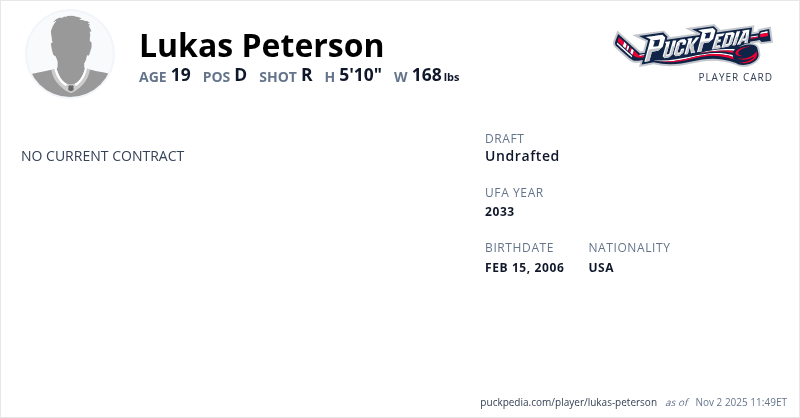Image resolution: width=800 pixels, height=418 pixels.
Task: Click the DRAFT label
Action: [x=504, y=138]
